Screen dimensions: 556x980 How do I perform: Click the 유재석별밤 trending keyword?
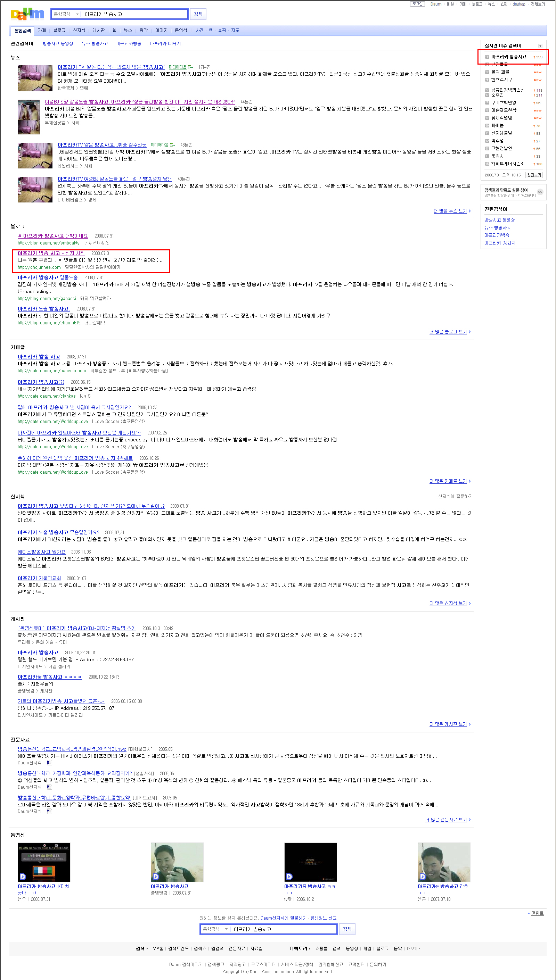[501, 118]
